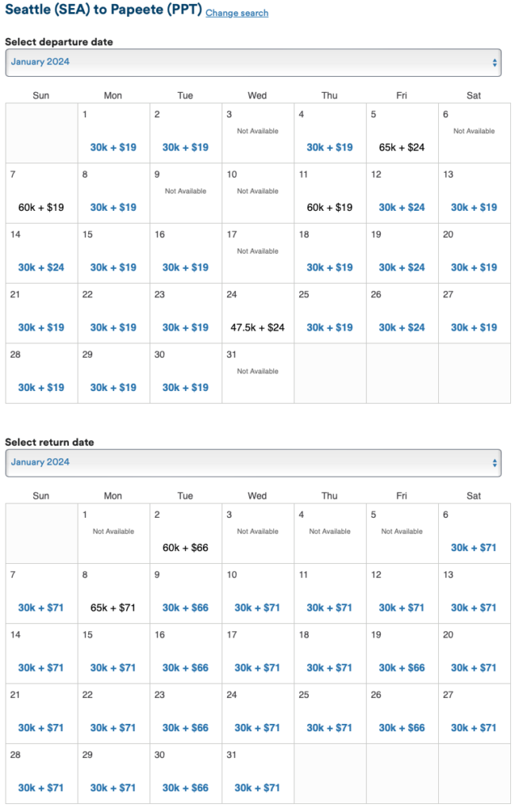Select departure January 11 fare 60k + $19
This screenshot has width=519, height=812.
330,208
